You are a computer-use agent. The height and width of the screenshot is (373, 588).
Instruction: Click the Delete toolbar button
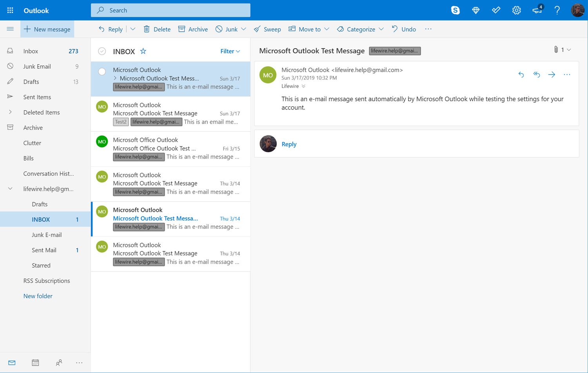[157, 29]
